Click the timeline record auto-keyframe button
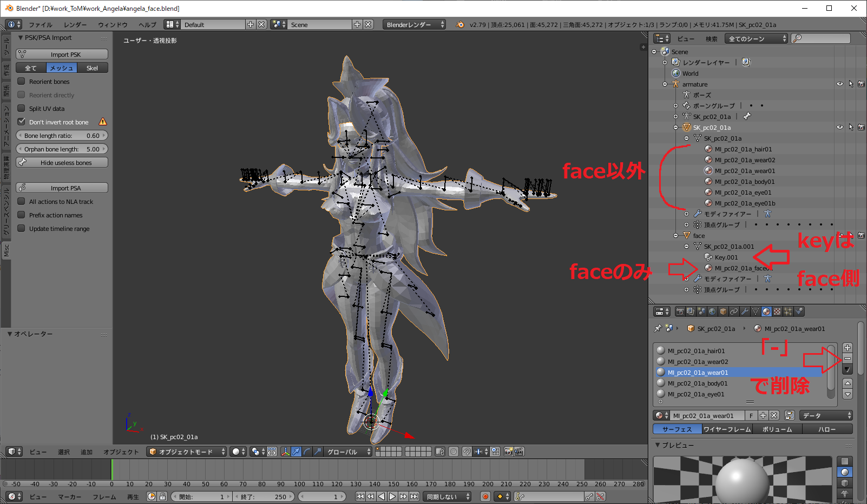This screenshot has width=867, height=504. pos(485,496)
